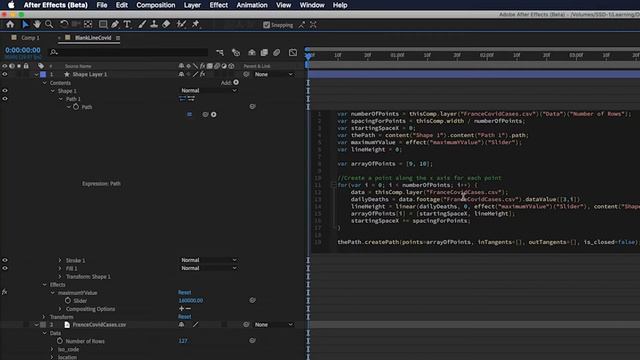
Task: Click Number of Rows stopwatch icon
Action: point(60,341)
